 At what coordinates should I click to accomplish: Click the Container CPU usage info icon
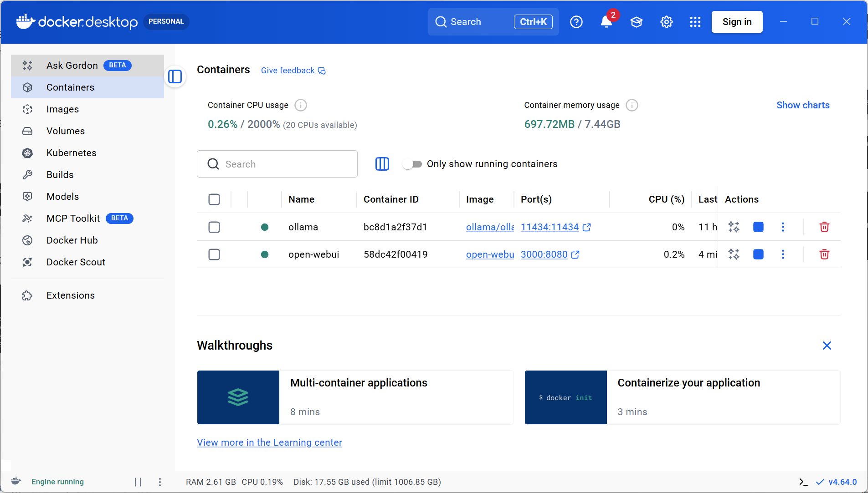[301, 105]
